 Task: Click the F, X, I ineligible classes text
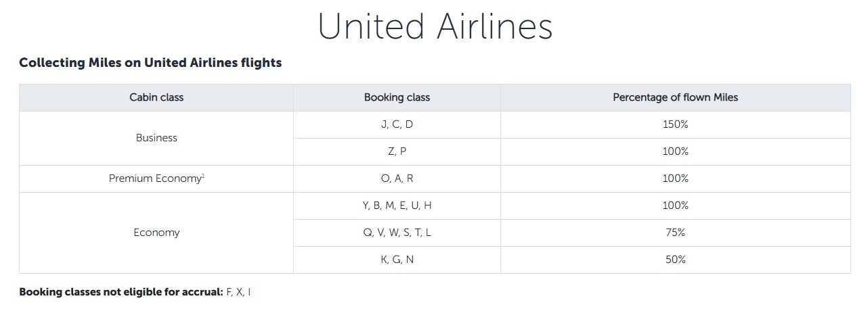[238, 292]
